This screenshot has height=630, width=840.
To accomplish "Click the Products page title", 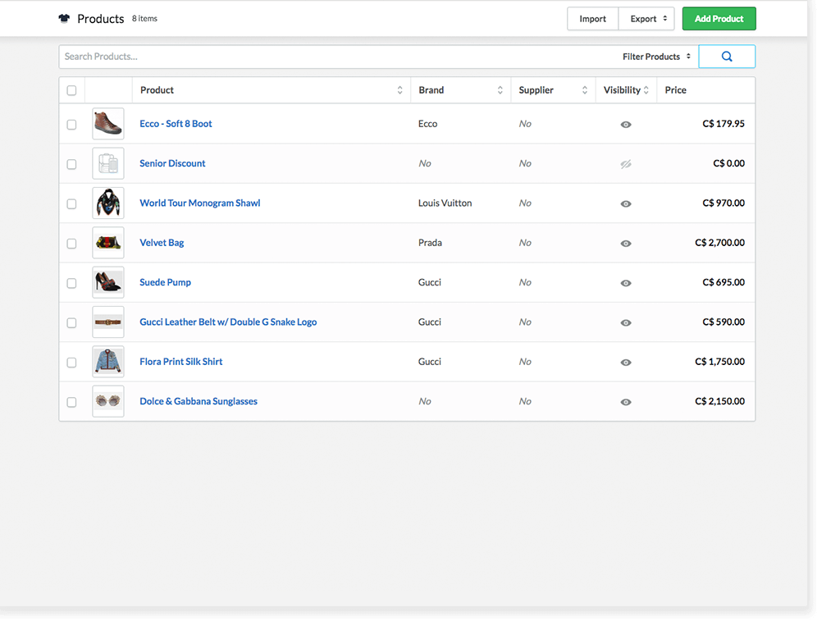I will pyautogui.click(x=101, y=19).
